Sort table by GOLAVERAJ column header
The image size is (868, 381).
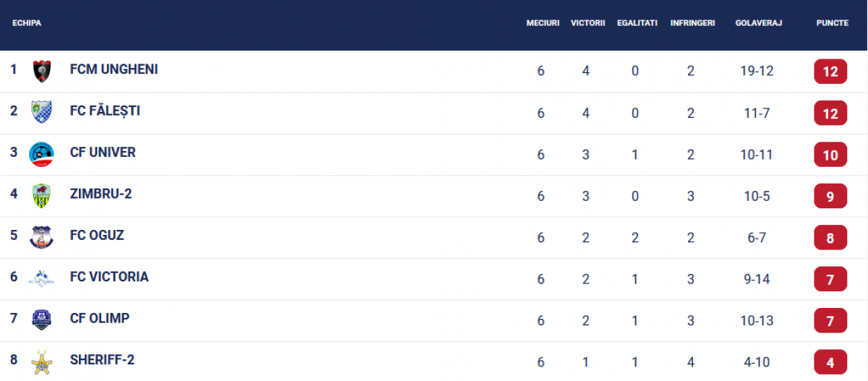[x=758, y=23]
